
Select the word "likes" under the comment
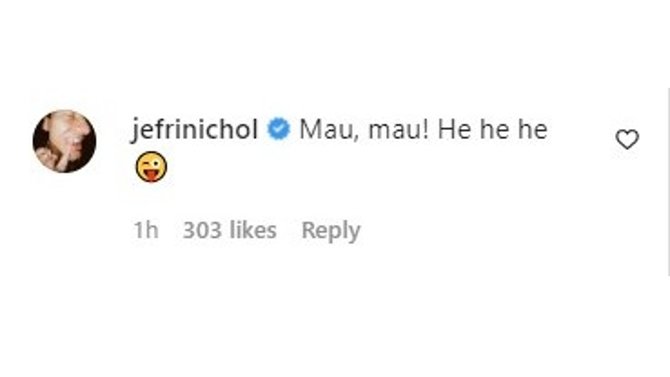[253, 230]
